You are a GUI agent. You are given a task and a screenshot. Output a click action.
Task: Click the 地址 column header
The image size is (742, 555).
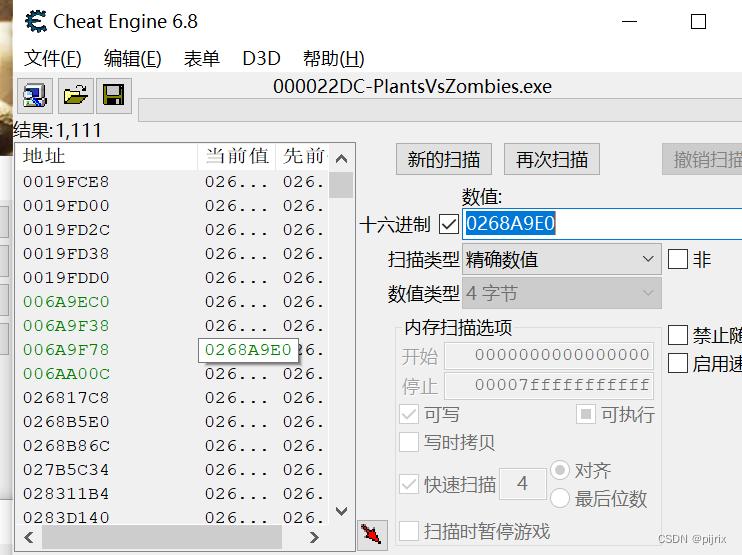[106, 157]
